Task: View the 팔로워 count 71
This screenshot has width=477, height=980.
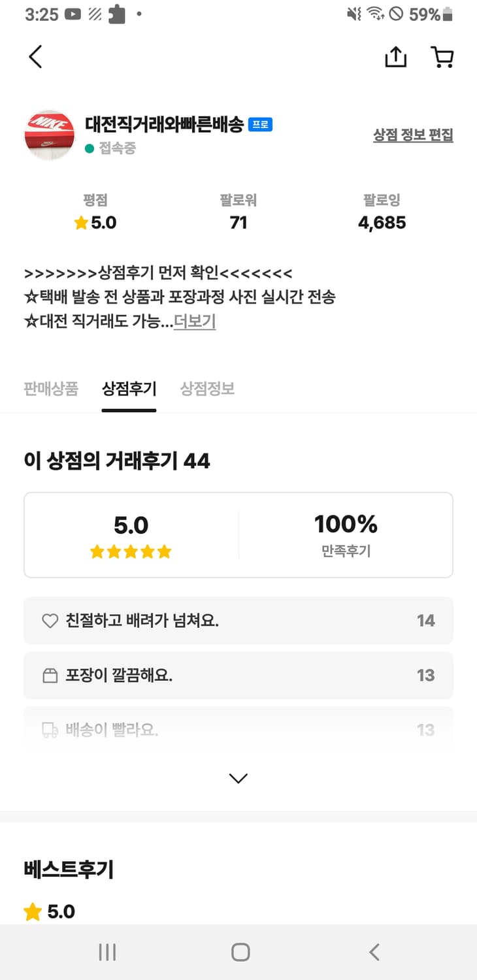Action: [x=238, y=223]
